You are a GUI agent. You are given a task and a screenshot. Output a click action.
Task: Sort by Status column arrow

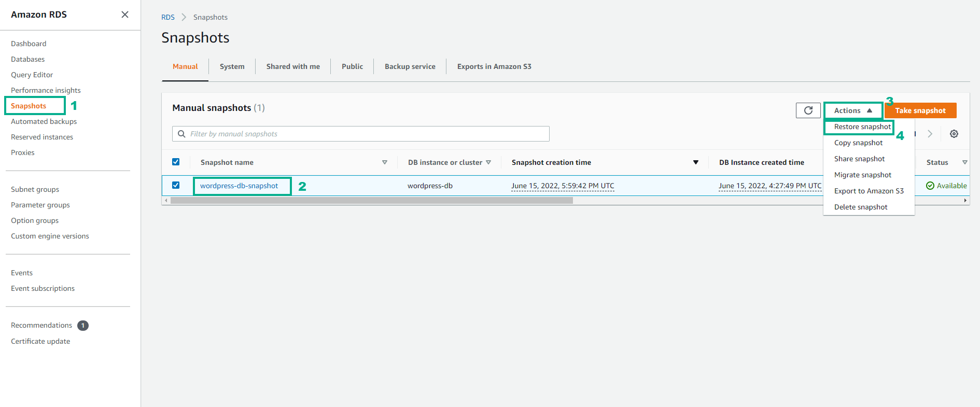click(965, 162)
